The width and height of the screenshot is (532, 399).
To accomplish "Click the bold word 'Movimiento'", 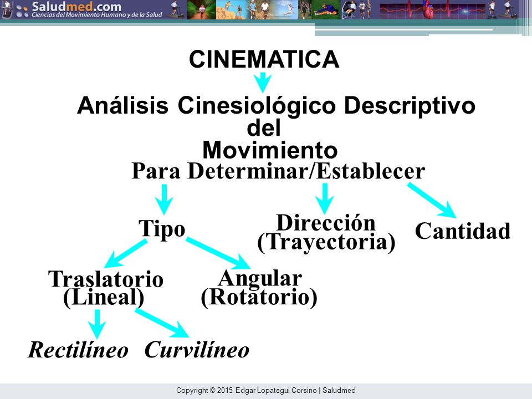I will click(270, 150).
